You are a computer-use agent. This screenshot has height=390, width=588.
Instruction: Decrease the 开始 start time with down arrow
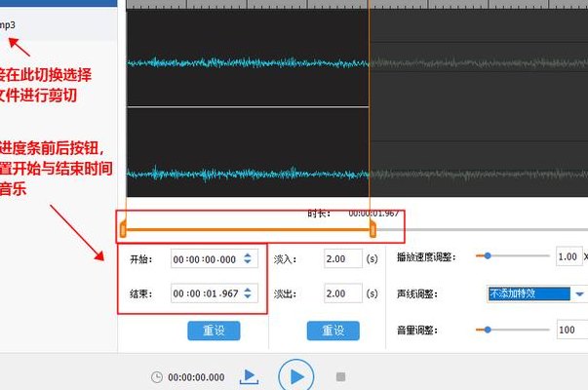[x=248, y=261]
